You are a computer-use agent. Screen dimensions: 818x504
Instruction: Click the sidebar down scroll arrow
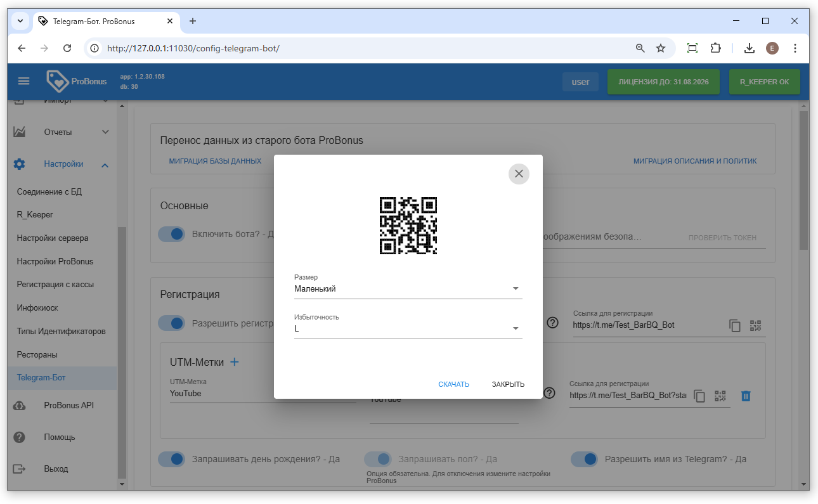[122, 484]
